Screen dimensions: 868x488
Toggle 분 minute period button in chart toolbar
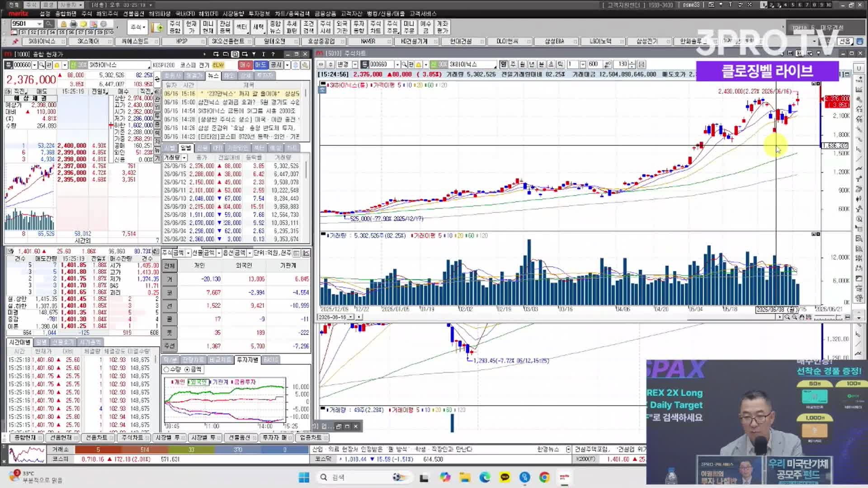pos(541,64)
